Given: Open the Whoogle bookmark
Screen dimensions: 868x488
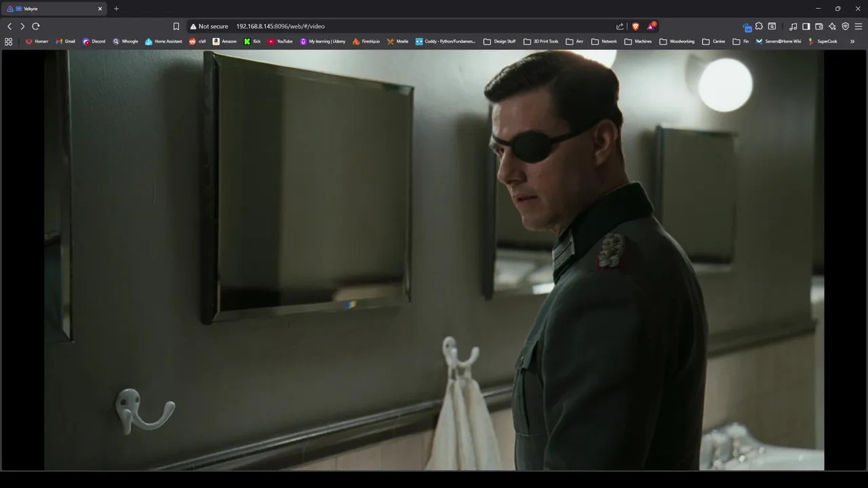Looking at the screenshot, I should [125, 41].
